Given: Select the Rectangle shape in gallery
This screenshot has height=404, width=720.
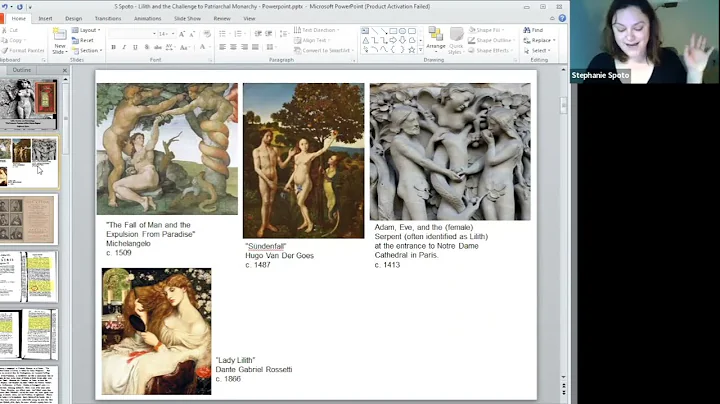Looking at the screenshot, I should 393,31.
